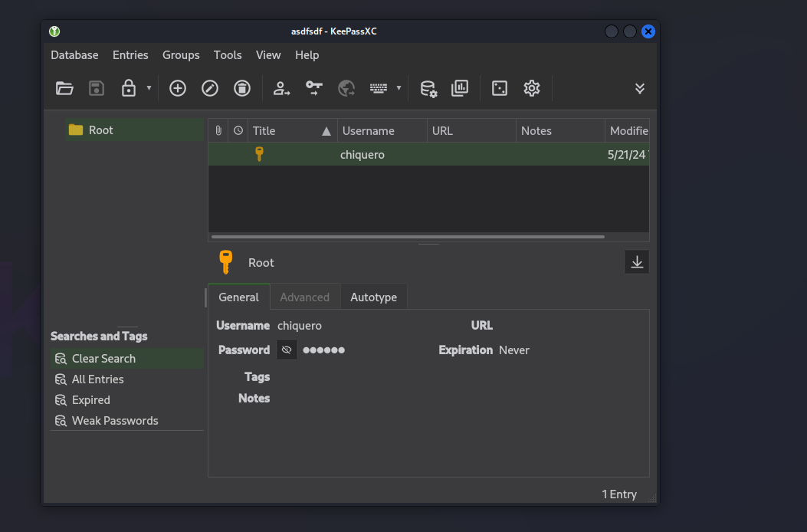The width and height of the screenshot is (807, 532).
Task: Lock the database with padlock icon
Action: pyautogui.click(x=128, y=89)
